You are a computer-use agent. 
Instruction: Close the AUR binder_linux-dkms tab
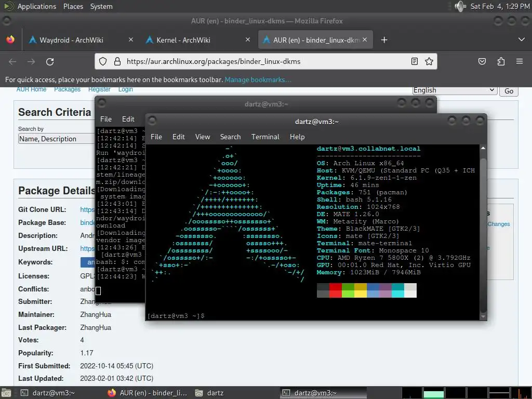tap(365, 39)
